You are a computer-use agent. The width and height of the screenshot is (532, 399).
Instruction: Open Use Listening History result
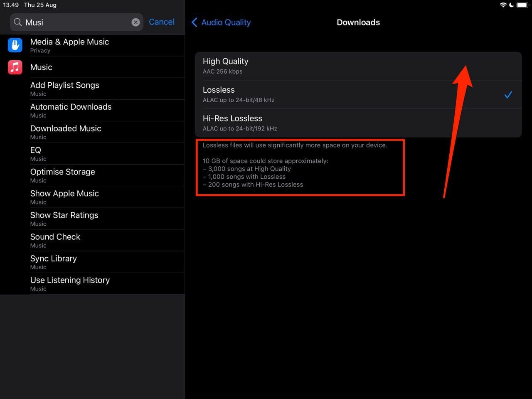[70, 283]
